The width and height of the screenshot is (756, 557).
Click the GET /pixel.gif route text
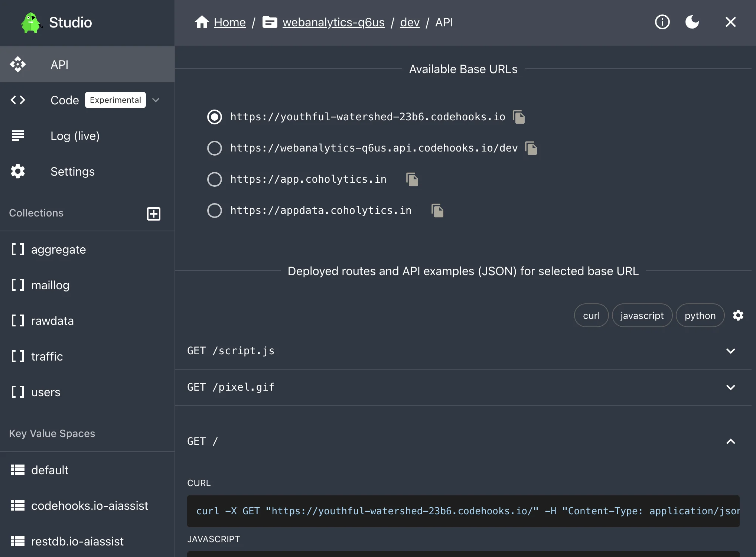[x=231, y=387]
